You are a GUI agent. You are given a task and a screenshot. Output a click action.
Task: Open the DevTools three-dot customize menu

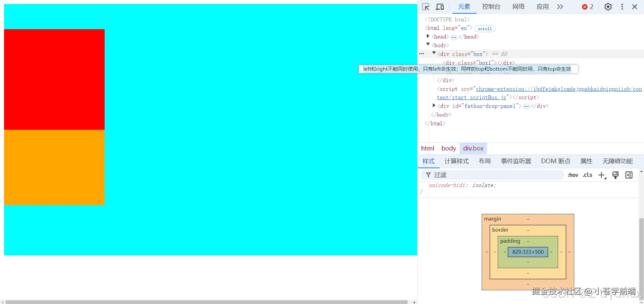622,7
